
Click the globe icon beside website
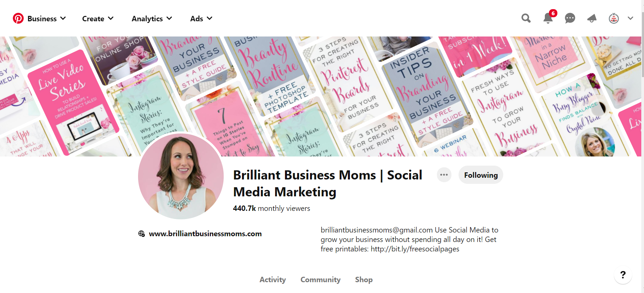(141, 234)
